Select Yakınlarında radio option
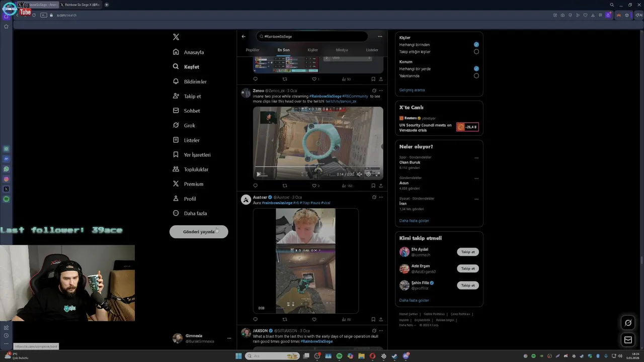Image resolution: width=644 pixels, height=362 pixels. click(476, 75)
